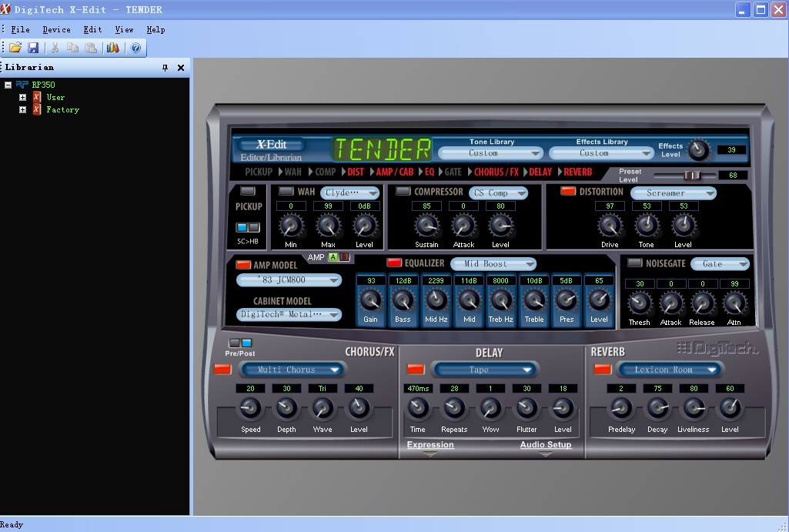Open the Screamer distortion dropdown
Image resolution: width=789 pixels, height=532 pixels.
[x=674, y=192]
